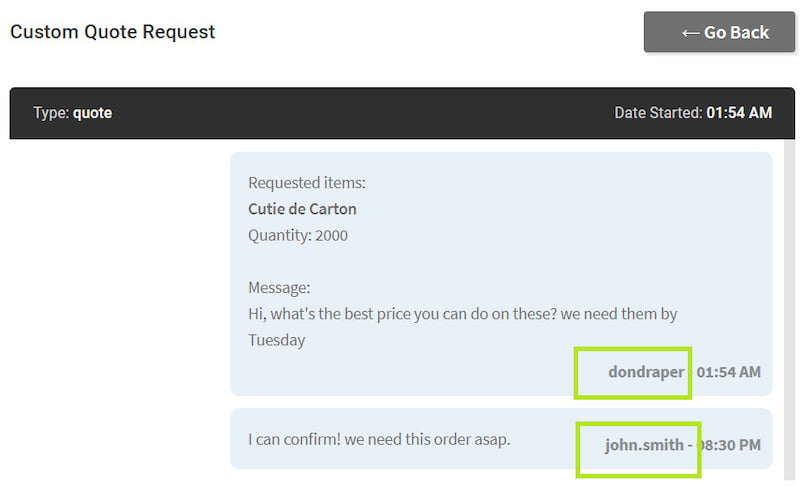
Task: Click the bold 01:54 AM start time in header
Action: point(739,113)
